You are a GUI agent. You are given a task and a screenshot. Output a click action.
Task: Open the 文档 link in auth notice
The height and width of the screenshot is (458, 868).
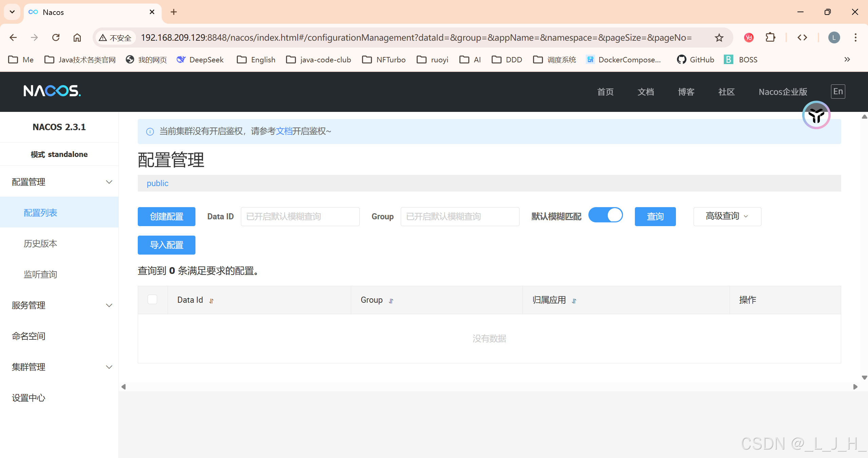pyautogui.click(x=284, y=131)
